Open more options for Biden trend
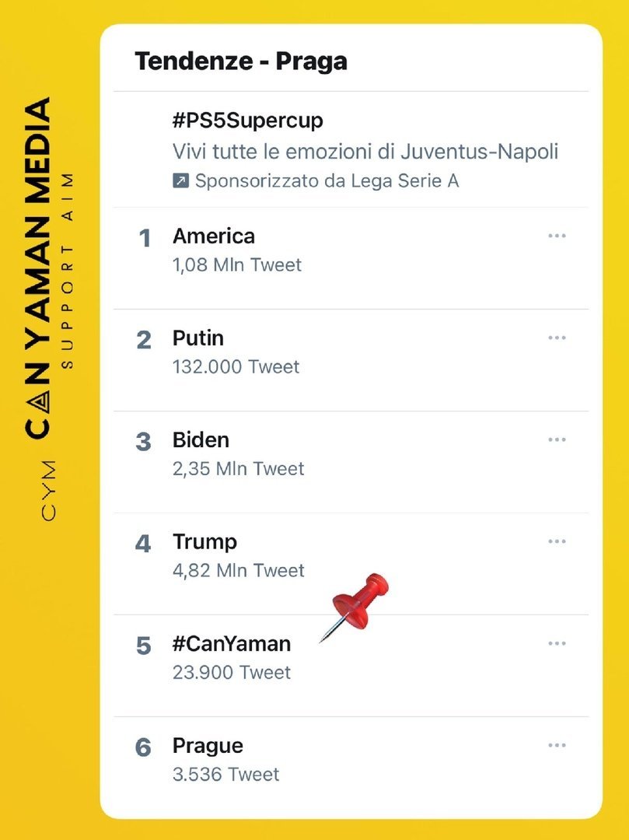 point(556,439)
